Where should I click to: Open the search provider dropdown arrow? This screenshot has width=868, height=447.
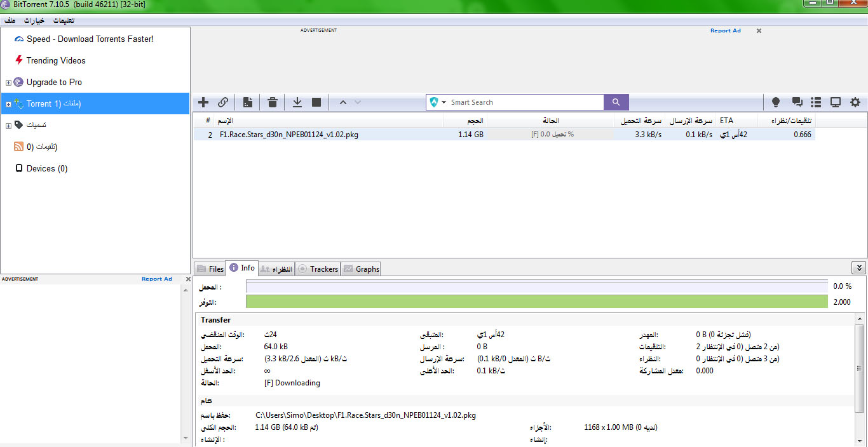click(444, 102)
